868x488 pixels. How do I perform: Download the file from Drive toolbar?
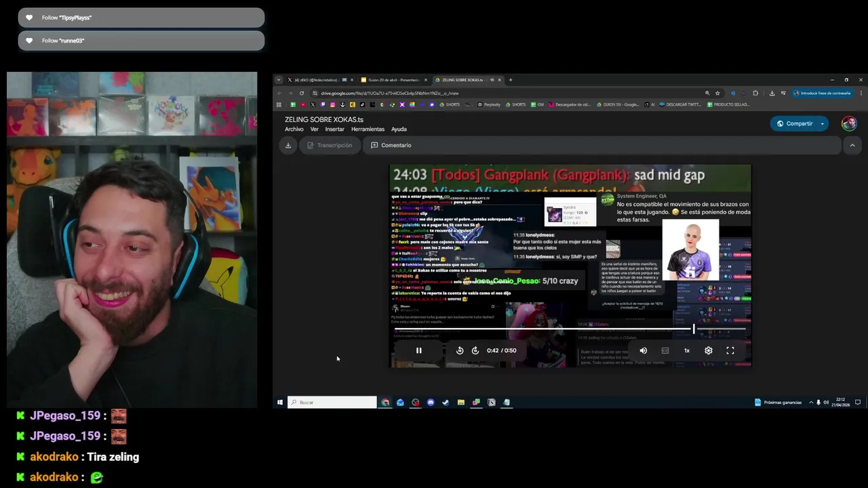[288, 145]
